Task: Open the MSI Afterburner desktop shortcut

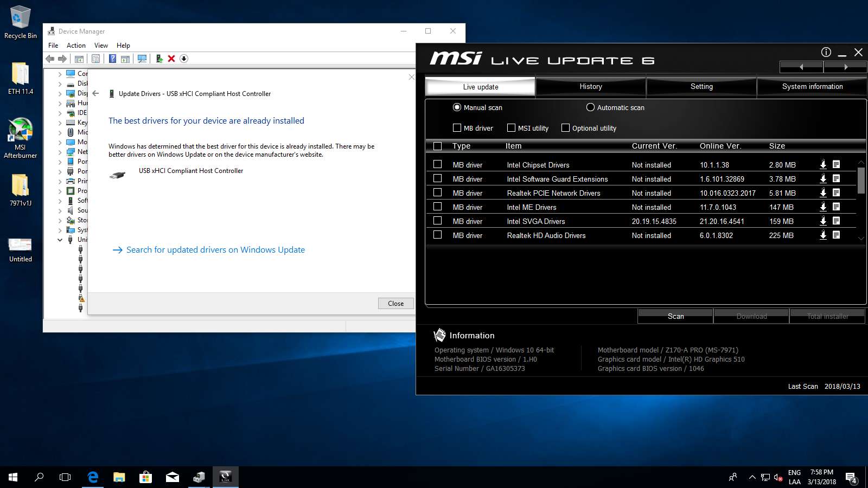Action: click(x=20, y=138)
